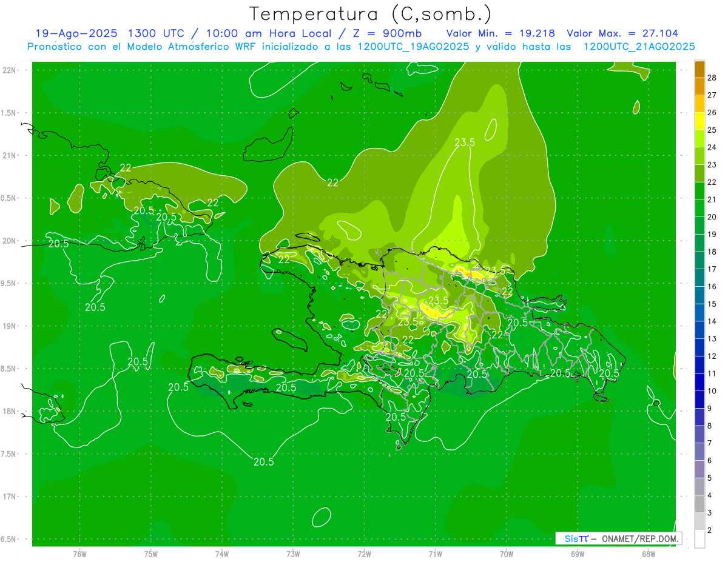
Task: Click the '22N' latitude axis label
Action: tap(9, 70)
